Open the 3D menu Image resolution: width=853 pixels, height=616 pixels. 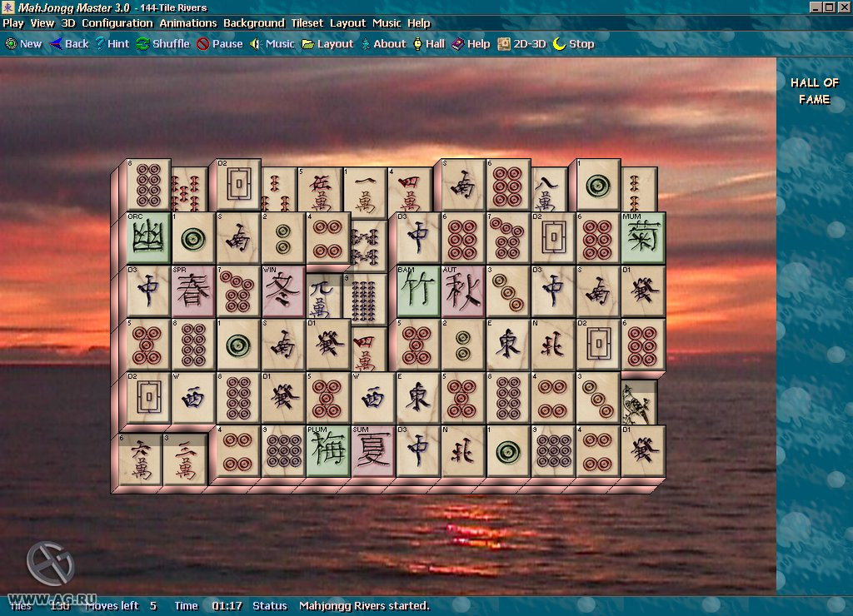[x=68, y=22]
